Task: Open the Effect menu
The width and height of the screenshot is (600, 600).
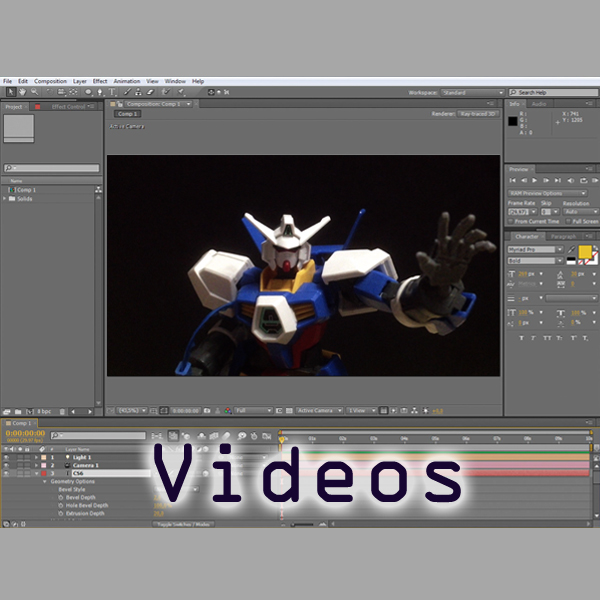Action: (x=100, y=81)
